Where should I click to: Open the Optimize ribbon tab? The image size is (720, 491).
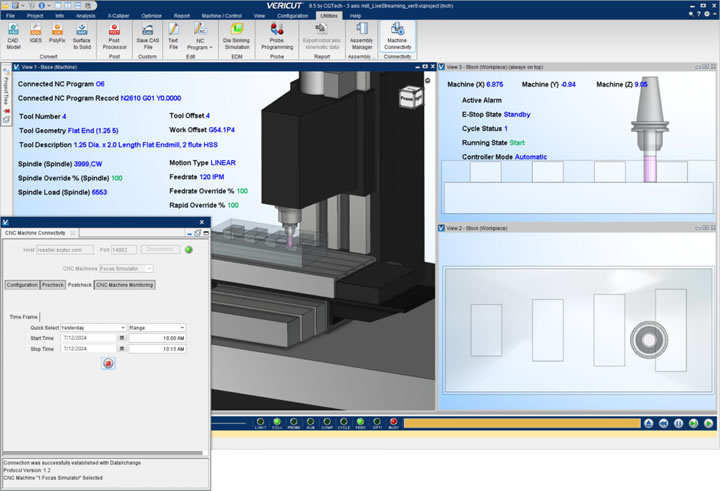click(x=152, y=16)
